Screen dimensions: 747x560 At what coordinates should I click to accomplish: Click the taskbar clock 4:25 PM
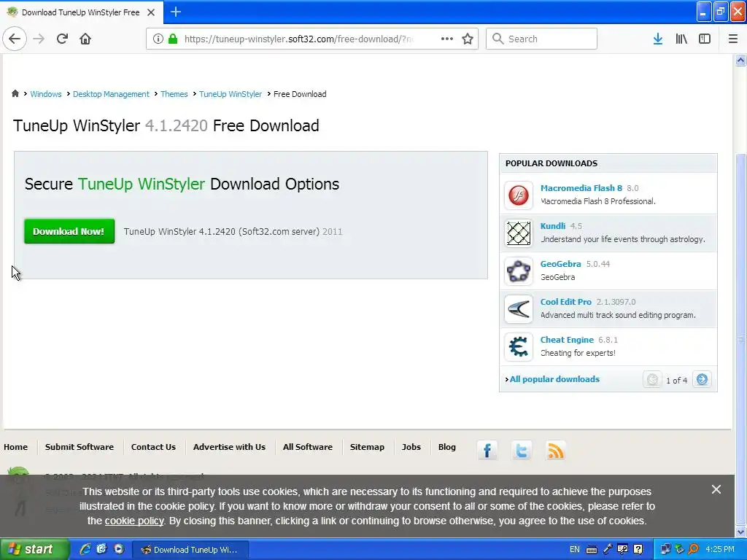click(720, 549)
